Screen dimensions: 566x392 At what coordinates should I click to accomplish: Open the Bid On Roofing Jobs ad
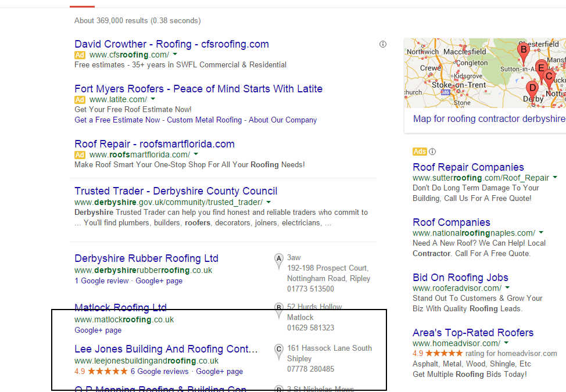point(461,278)
